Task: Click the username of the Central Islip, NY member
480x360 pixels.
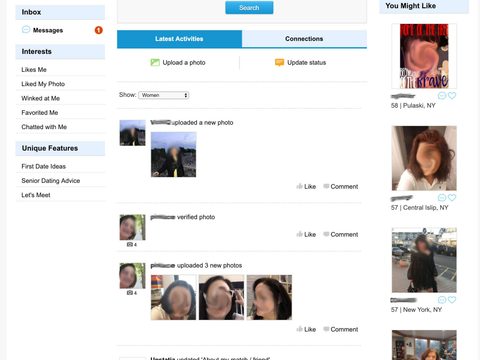Action: pos(402,198)
